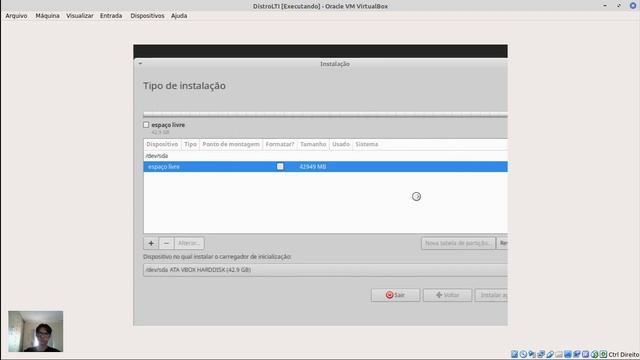The height and width of the screenshot is (360, 640).
Task: Click the Sair button
Action: 395,295
